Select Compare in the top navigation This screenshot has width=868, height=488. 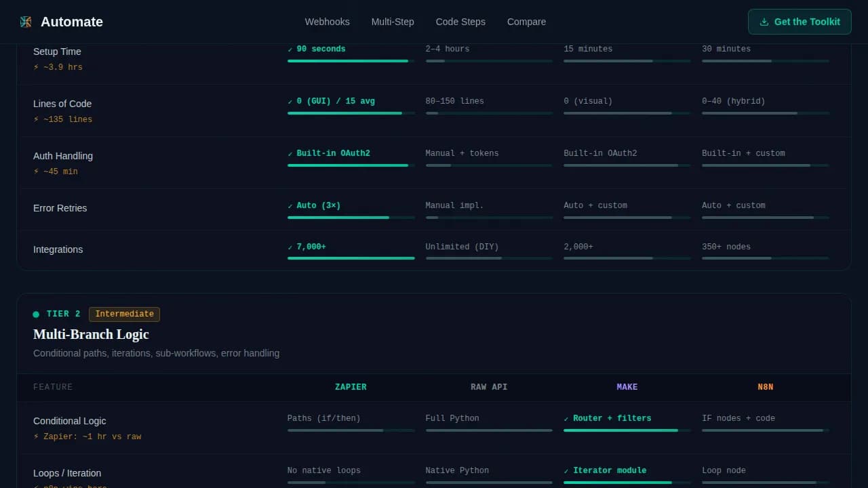pyautogui.click(x=526, y=22)
